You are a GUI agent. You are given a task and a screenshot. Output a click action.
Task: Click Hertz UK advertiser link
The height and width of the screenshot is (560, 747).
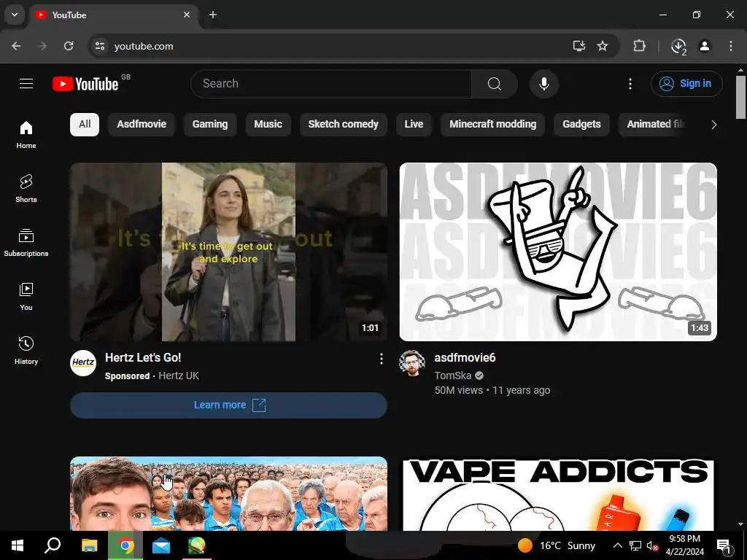click(179, 376)
